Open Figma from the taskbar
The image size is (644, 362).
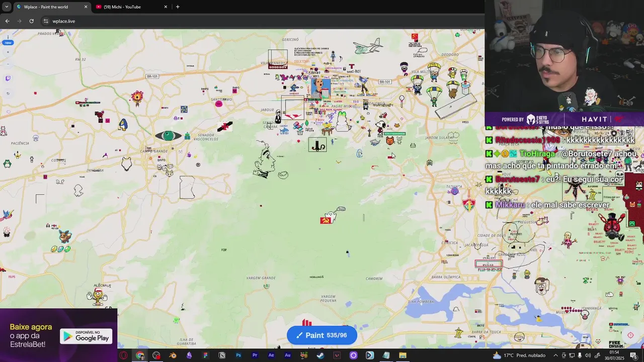[205, 355]
